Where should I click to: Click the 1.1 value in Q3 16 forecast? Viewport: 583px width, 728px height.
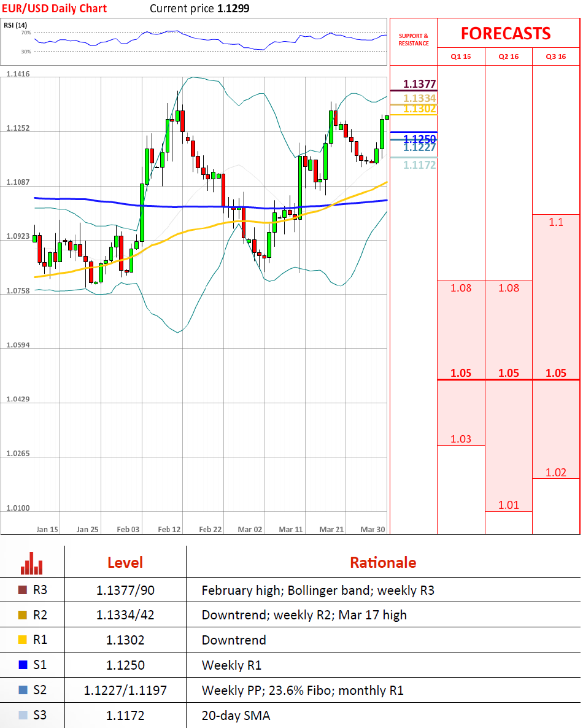[x=556, y=222]
